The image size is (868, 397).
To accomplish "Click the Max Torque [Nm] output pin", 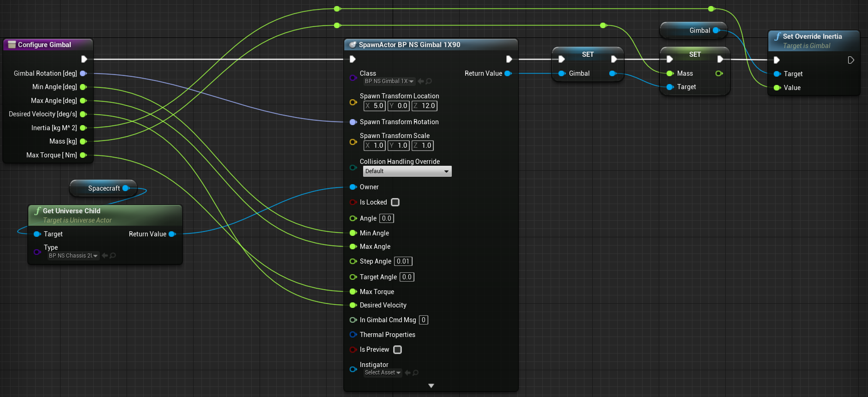I will (83, 155).
